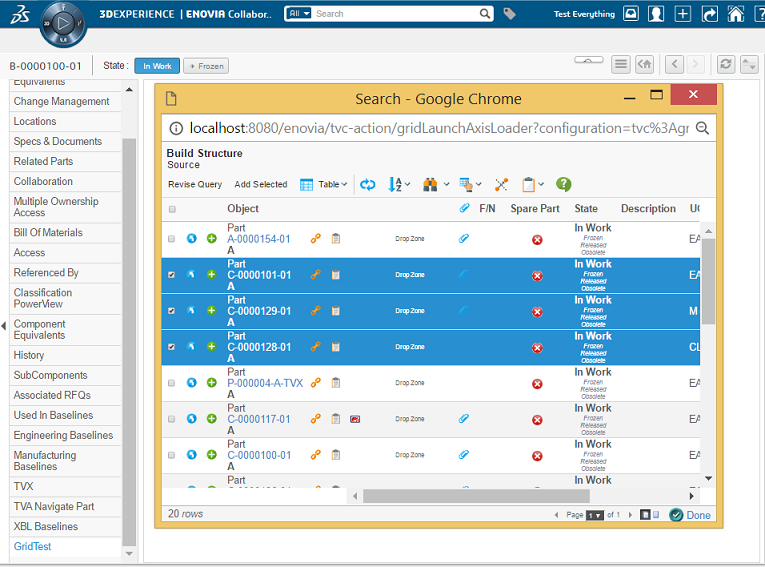The height and width of the screenshot is (567, 765).
Task: Open part link C-0000129-01
Action: tap(259, 311)
